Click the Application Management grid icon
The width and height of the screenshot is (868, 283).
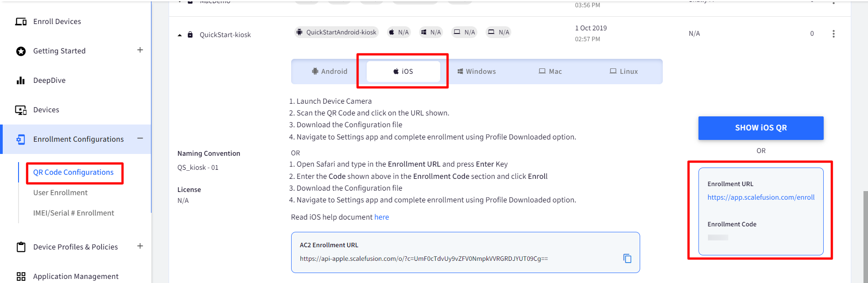tap(21, 276)
